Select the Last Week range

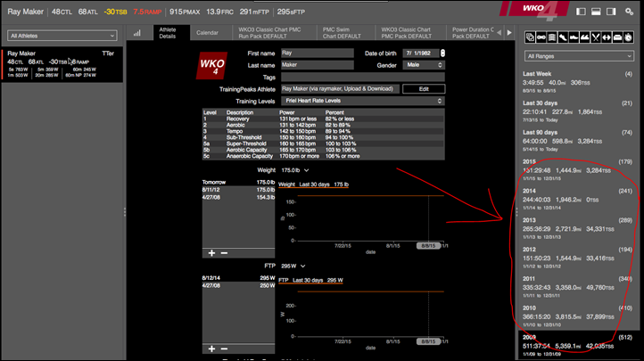(x=577, y=82)
